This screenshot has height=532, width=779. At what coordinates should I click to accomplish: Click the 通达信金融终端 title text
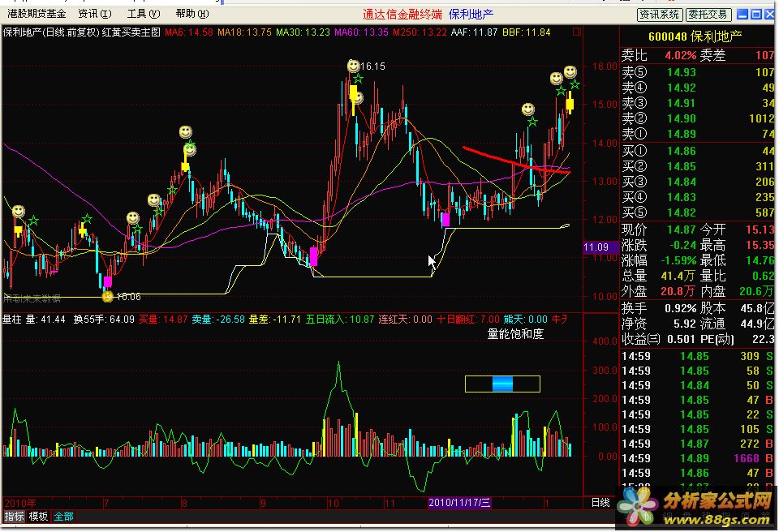(402, 15)
